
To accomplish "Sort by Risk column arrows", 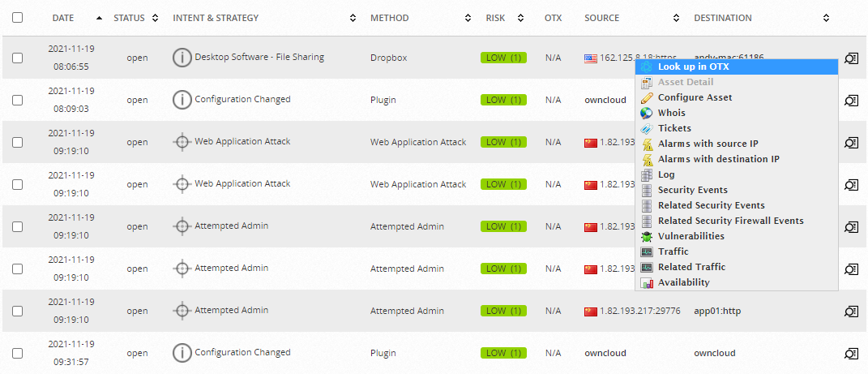I will [520, 18].
